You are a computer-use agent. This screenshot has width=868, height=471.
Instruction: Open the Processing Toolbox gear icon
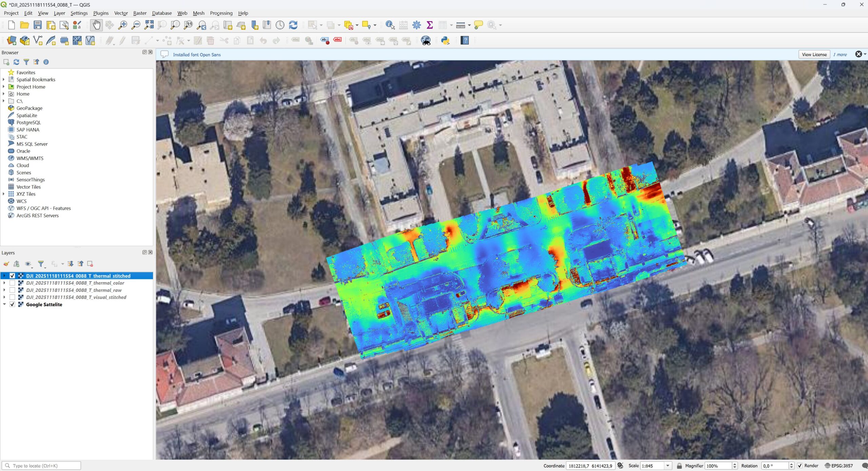(416, 25)
